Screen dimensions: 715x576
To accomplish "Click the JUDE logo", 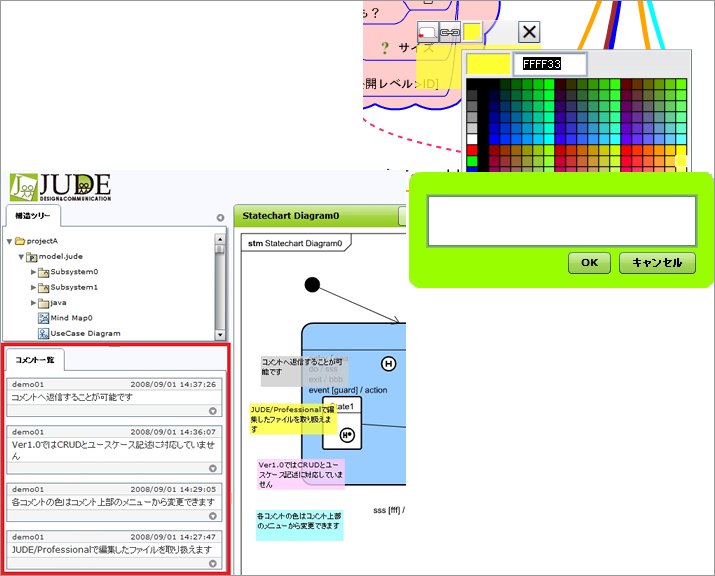I will [x=60, y=187].
